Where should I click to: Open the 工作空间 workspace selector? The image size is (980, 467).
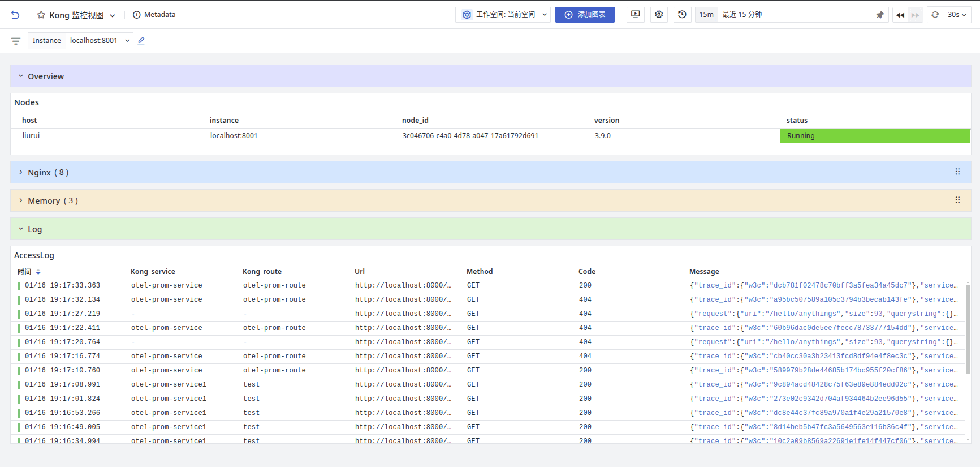pos(503,15)
